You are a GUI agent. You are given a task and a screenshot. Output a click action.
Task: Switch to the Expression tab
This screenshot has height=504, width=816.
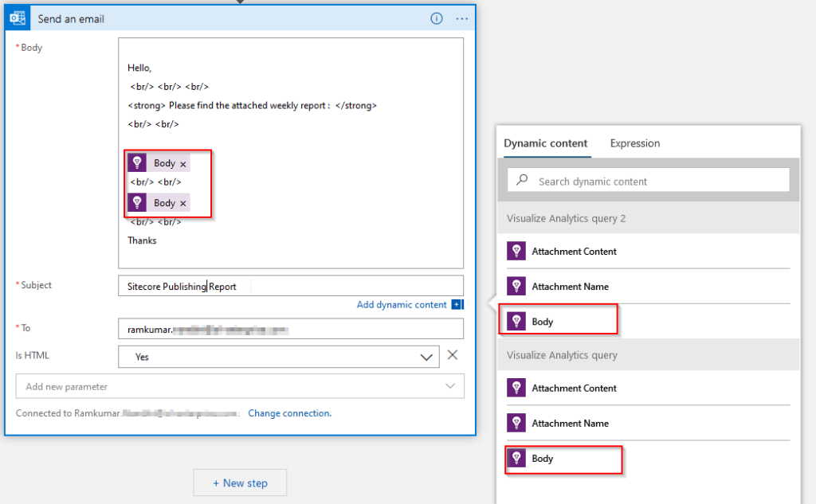[x=635, y=143]
